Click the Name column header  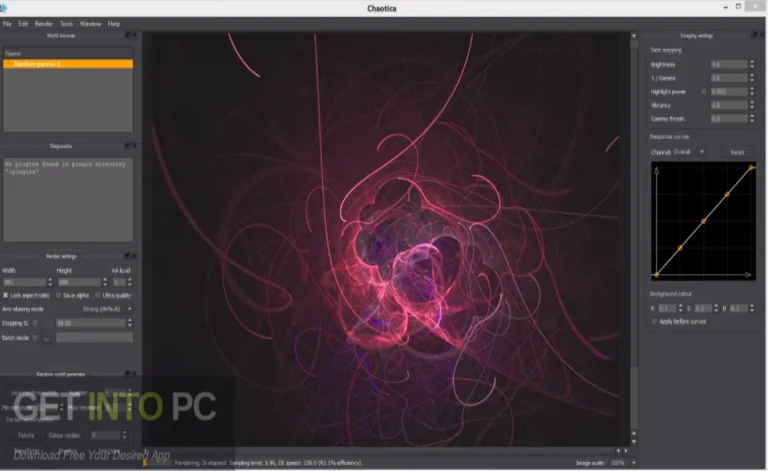coord(68,53)
